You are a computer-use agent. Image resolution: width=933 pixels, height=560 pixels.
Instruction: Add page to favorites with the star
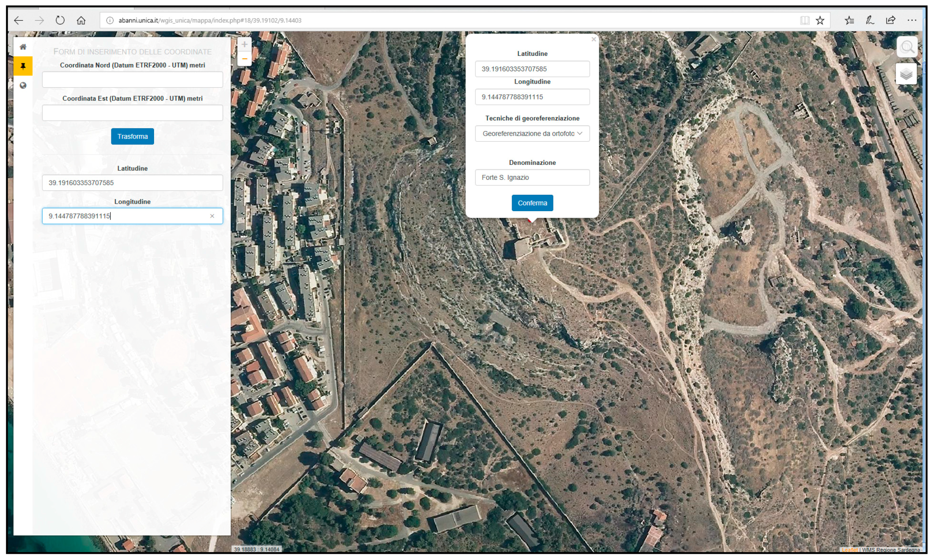pos(820,20)
